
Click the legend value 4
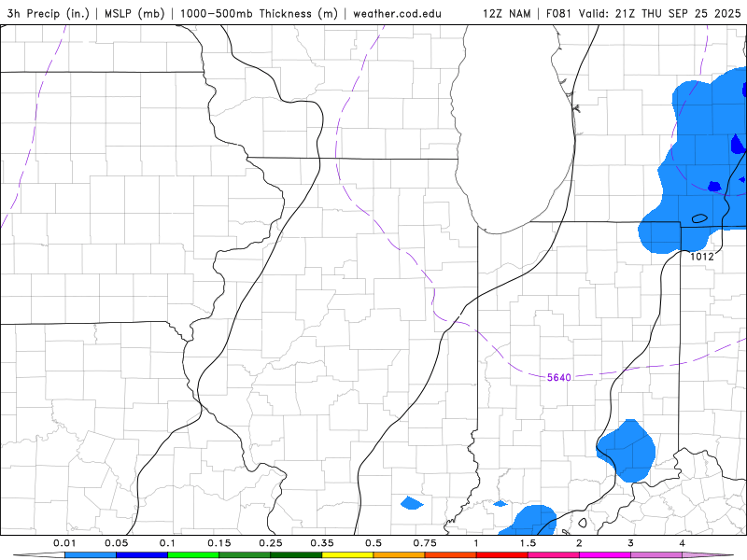pyautogui.click(x=683, y=543)
